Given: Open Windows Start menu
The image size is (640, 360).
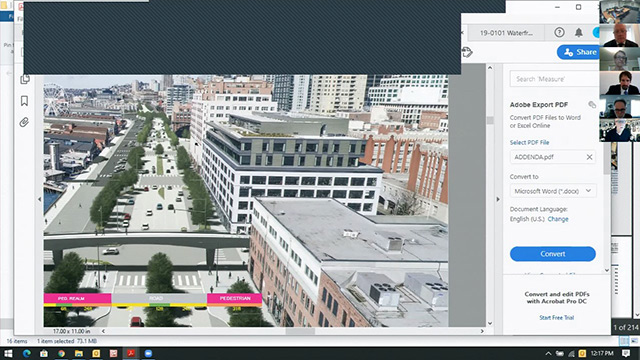Looking at the screenshot, I should click(8, 353).
